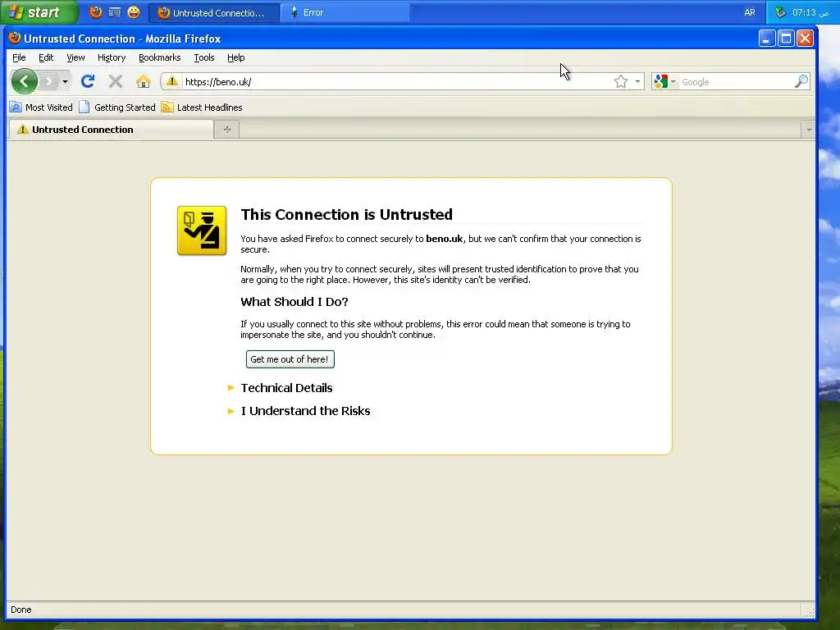Open the Help menu
840x630 pixels.
pyautogui.click(x=235, y=57)
